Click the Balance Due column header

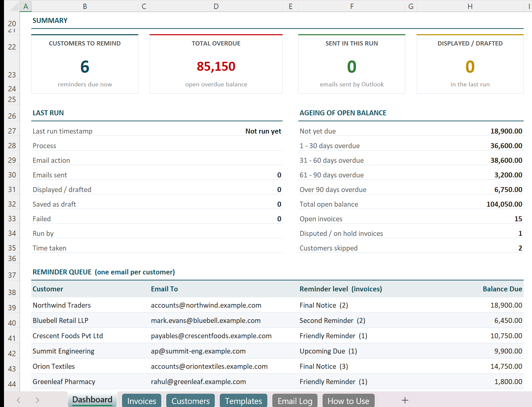coord(502,289)
